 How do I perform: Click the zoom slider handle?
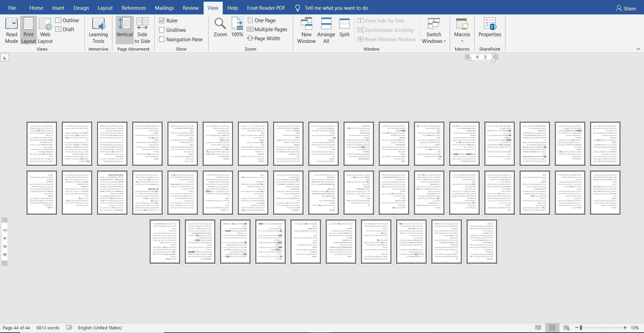(x=581, y=328)
